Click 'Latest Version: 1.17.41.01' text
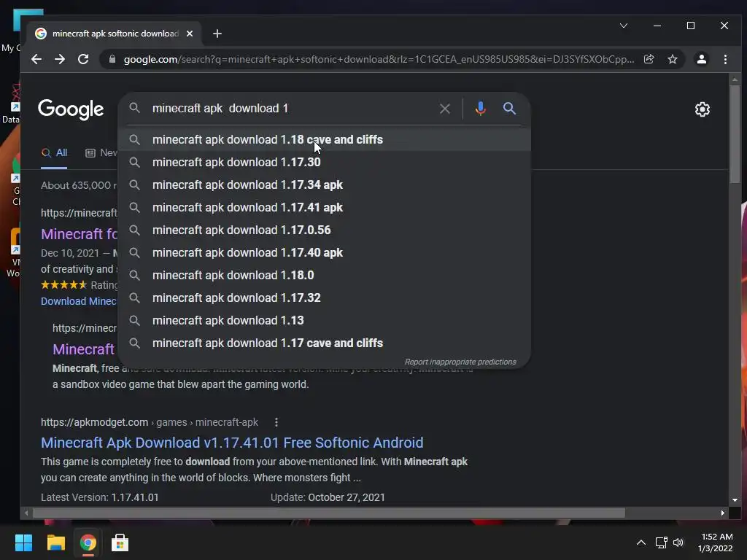Image resolution: width=747 pixels, height=560 pixels. [99, 497]
